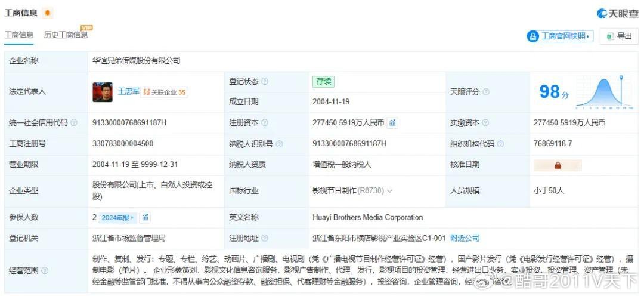Open the 2024年报 annual report tag

pyautogui.click(x=118, y=218)
